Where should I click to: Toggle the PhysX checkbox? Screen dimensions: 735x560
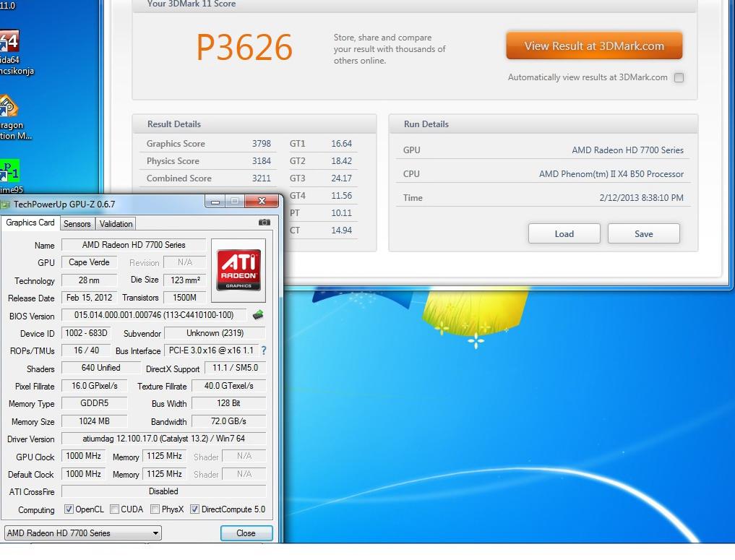click(155, 509)
